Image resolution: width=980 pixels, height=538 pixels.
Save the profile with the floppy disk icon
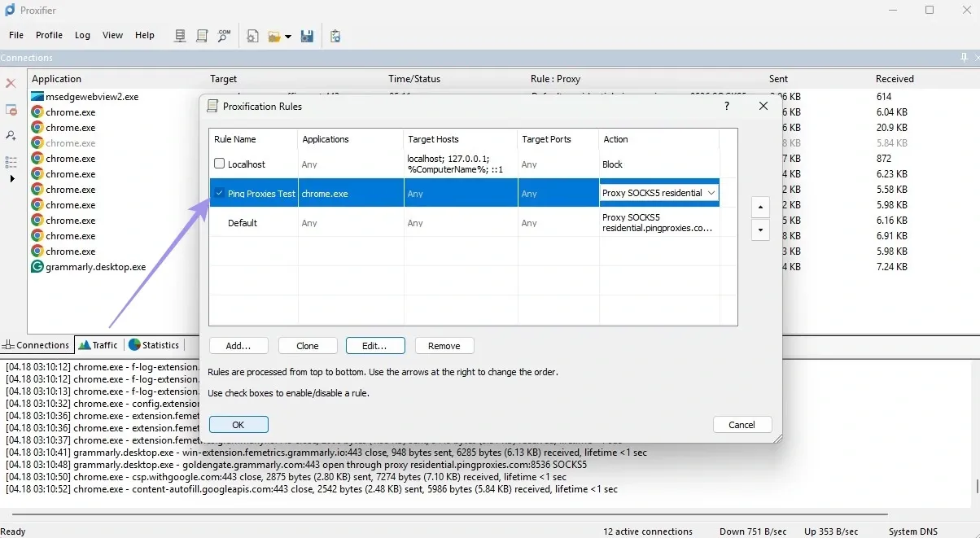(x=308, y=36)
